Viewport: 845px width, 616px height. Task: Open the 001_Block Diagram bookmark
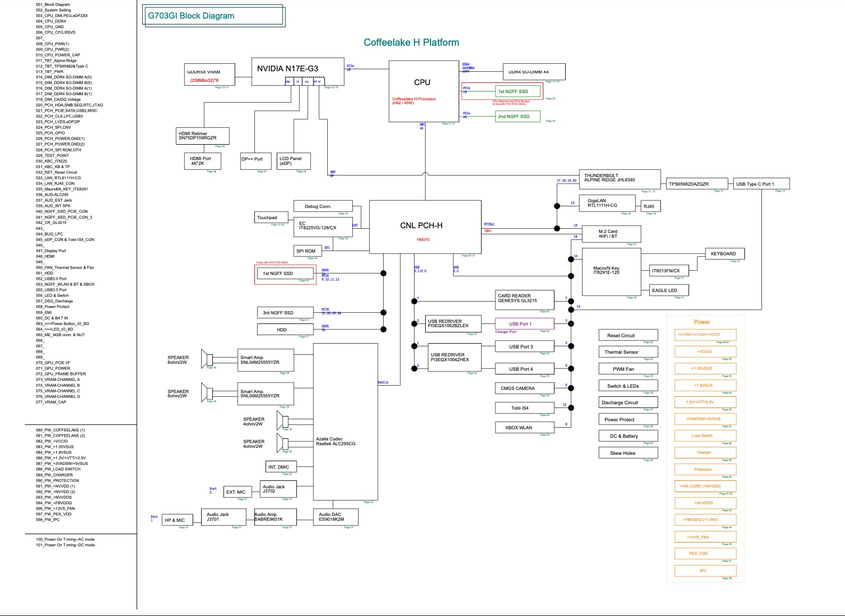click(x=53, y=4)
